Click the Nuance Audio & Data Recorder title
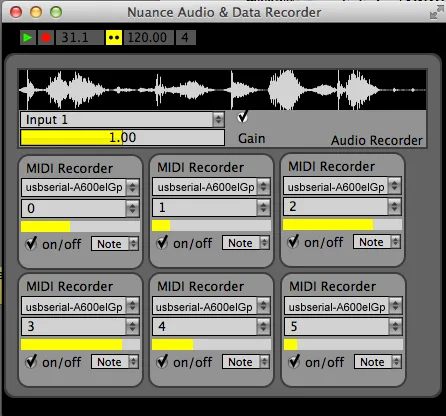This screenshot has width=446, height=416. click(224, 12)
